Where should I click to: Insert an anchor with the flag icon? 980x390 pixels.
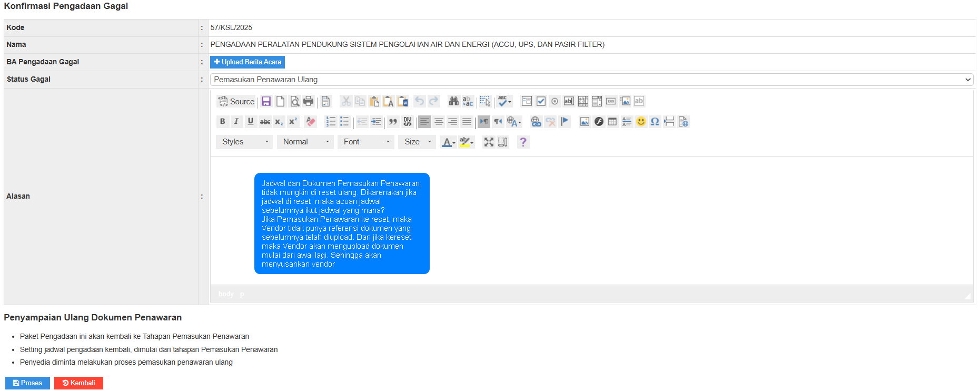(565, 122)
